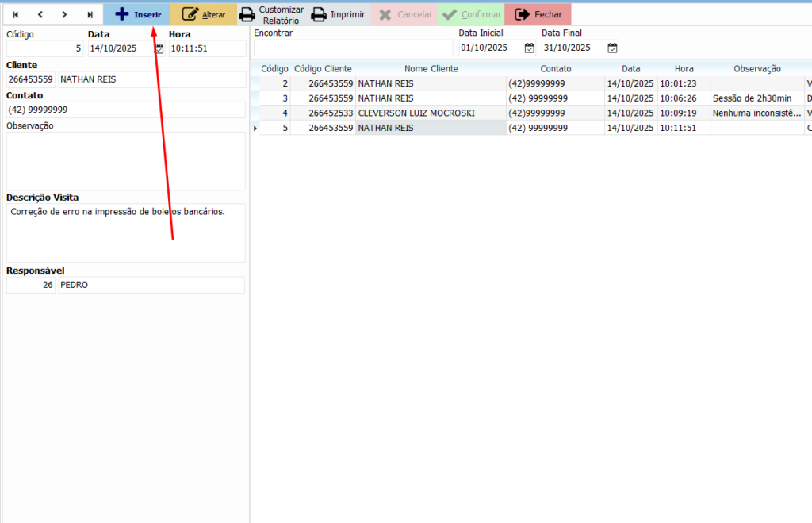Go to first record navigation arrow
The height and width of the screenshot is (523, 812).
click(x=15, y=14)
